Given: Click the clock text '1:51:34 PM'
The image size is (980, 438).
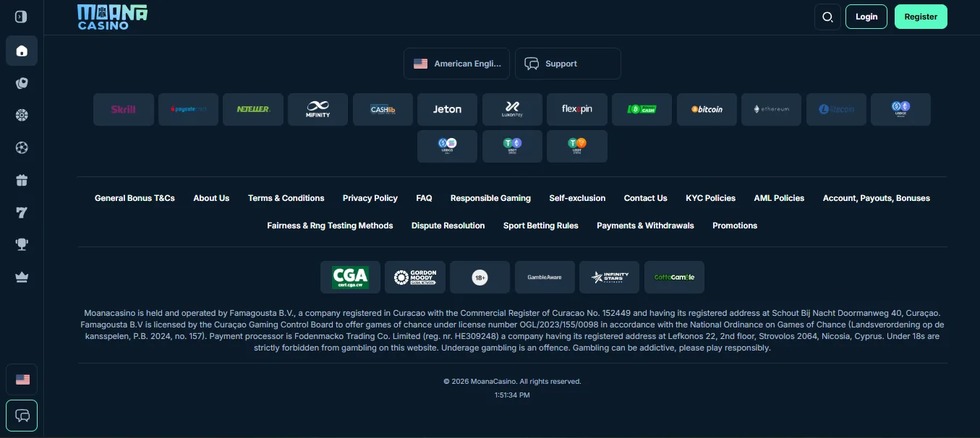Looking at the screenshot, I should [x=512, y=395].
